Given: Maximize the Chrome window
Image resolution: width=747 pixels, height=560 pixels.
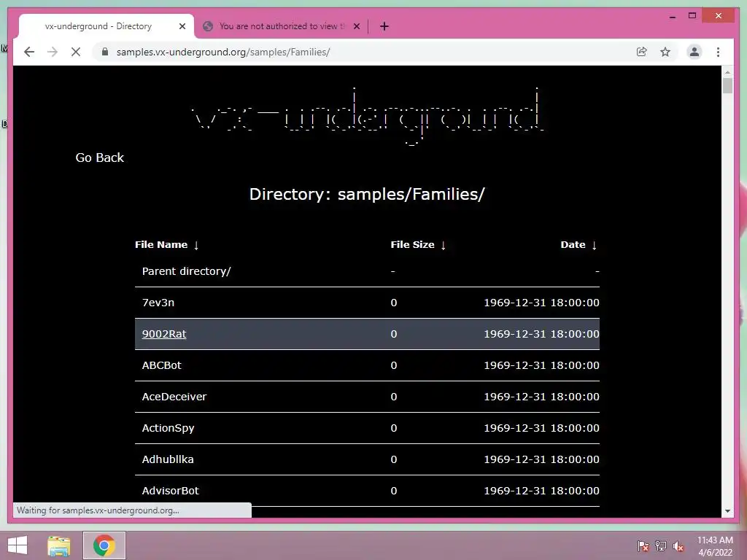Looking at the screenshot, I should (692, 16).
